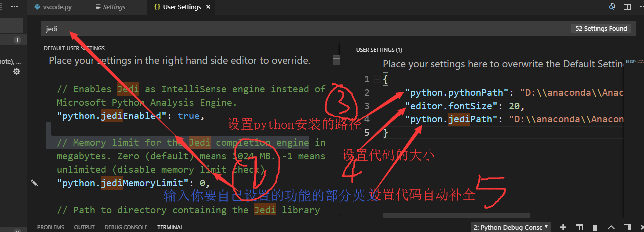
Task: Maximize the panel with the chevron up
Action: coord(611,227)
